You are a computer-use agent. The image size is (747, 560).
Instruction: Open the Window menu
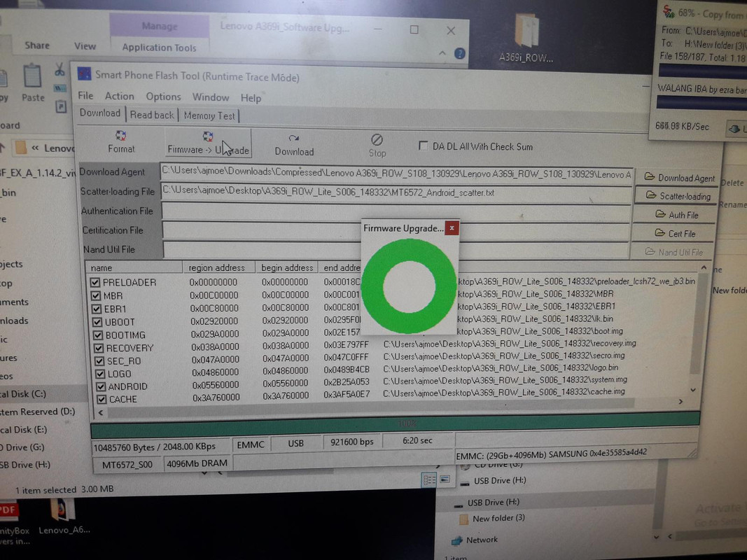pos(211,97)
